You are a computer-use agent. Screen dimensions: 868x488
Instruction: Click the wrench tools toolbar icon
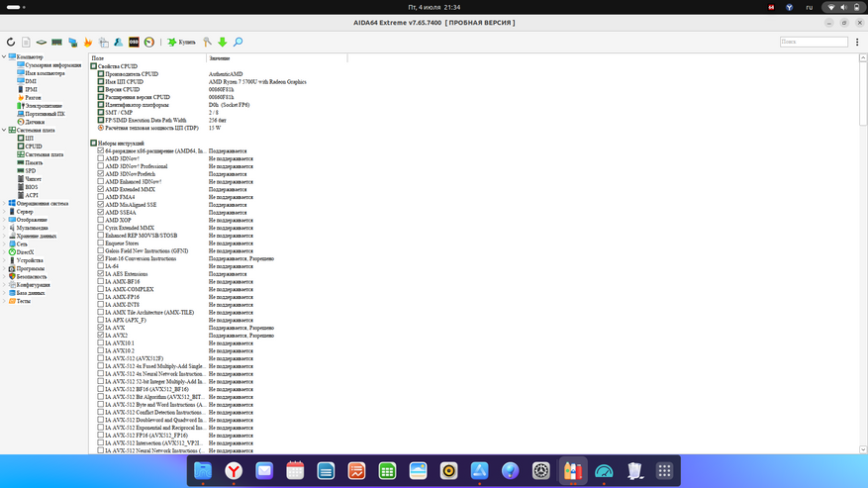coord(207,43)
